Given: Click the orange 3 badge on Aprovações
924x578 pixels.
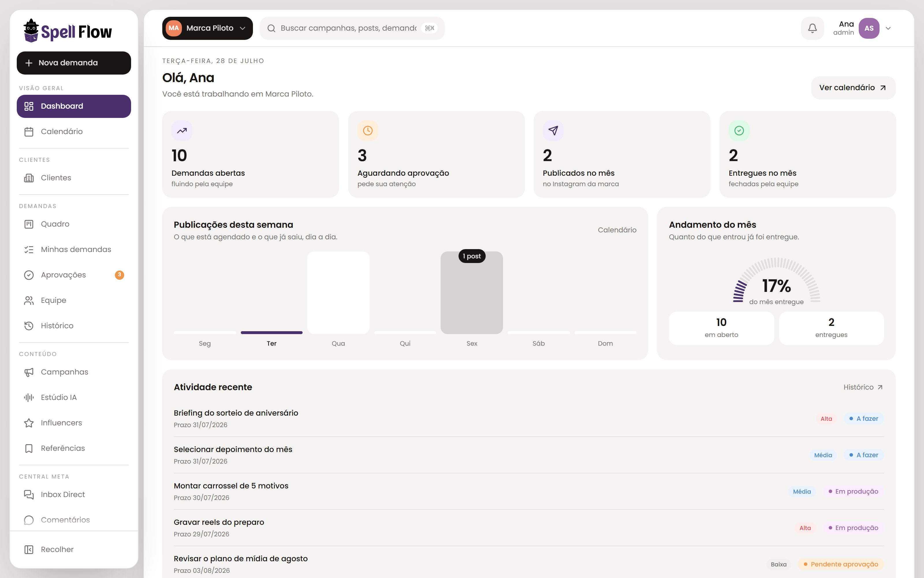Looking at the screenshot, I should pyautogui.click(x=120, y=275).
